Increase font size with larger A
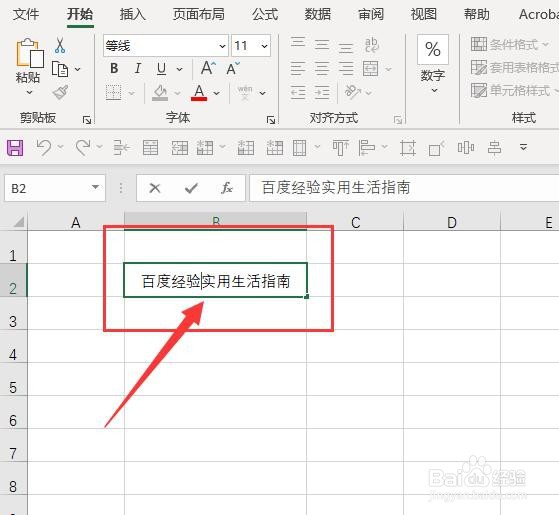This screenshot has width=559, height=515. click(x=208, y=68)
